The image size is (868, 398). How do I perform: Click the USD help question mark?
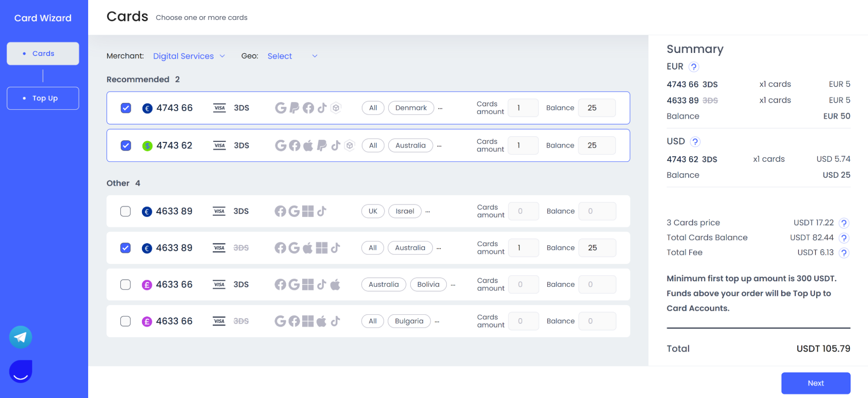[x=695, y=141]
